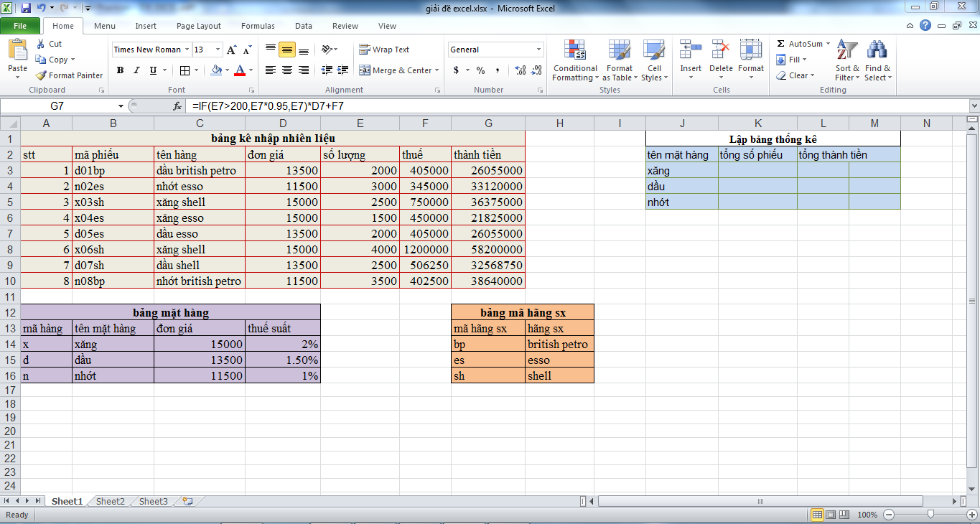
Task: Apply Comma Style icon
Action: (498, 70)
